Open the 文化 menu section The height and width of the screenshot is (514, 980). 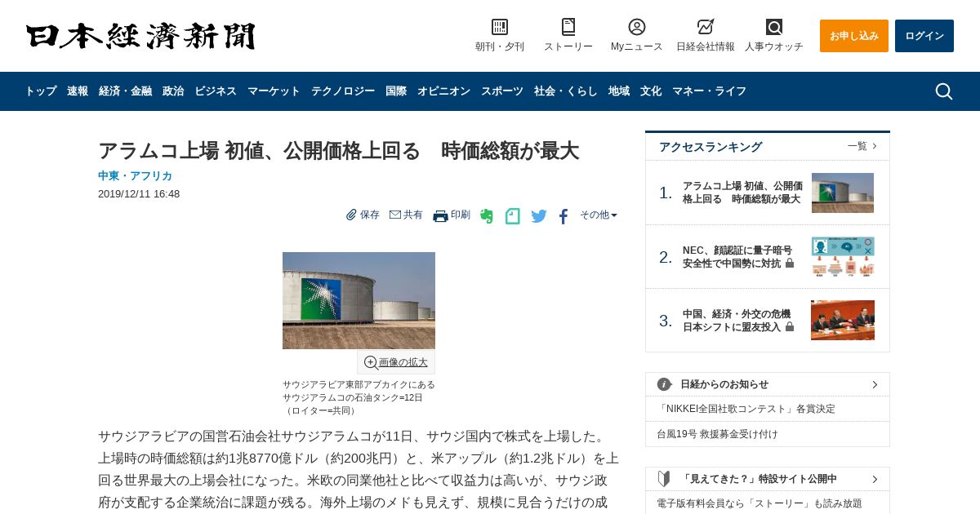click(651, 91)
